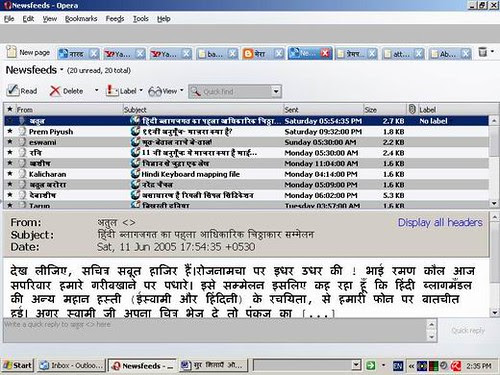The height and width of the screenshot is (375, 500).
Task: Toggle star flag on Kalicharan row
Action: [10, 174]
